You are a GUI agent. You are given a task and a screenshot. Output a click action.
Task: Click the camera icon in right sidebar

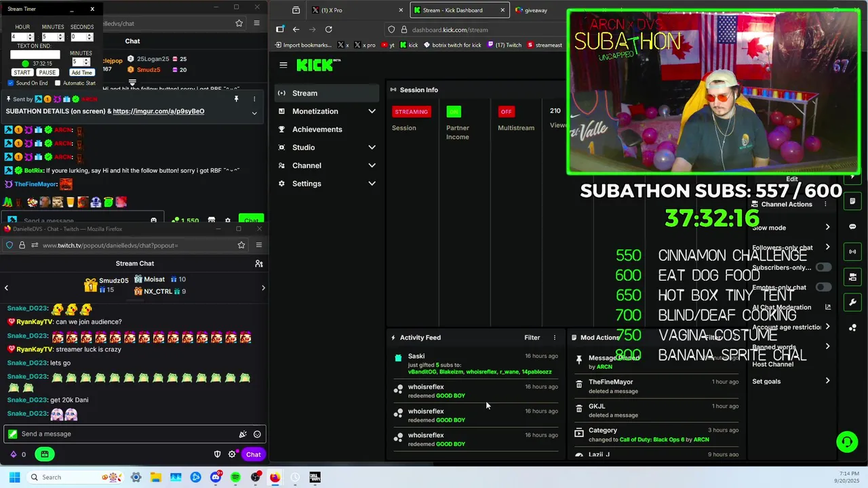point(853,277)
